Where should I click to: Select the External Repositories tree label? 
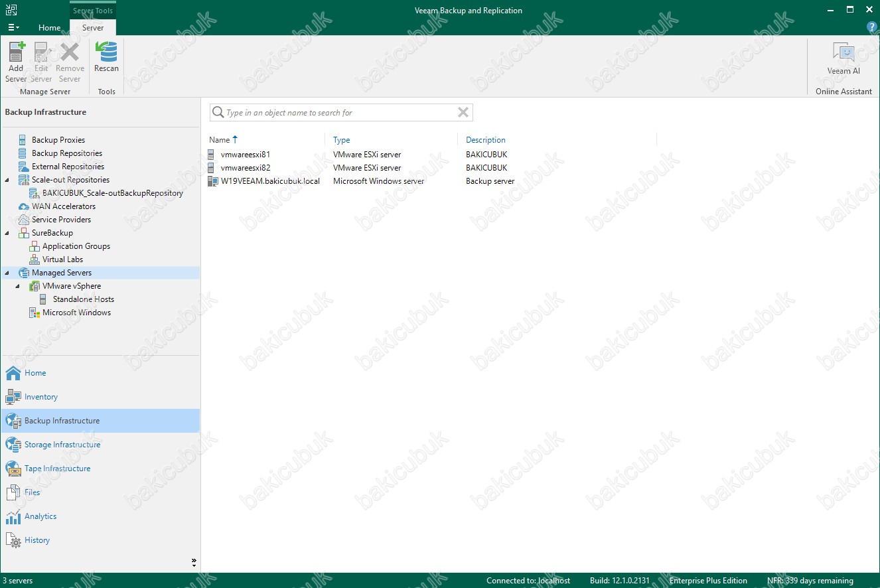pyautogui.click(x=68, y=167)
